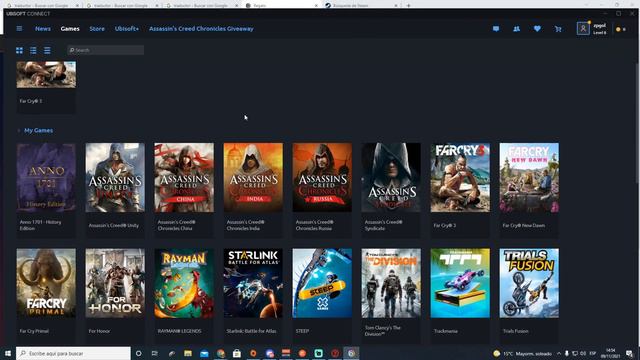The width and height of the screenshot is (640, 360).
Task: Collapse the My Games section
Action: coord(19,131)
